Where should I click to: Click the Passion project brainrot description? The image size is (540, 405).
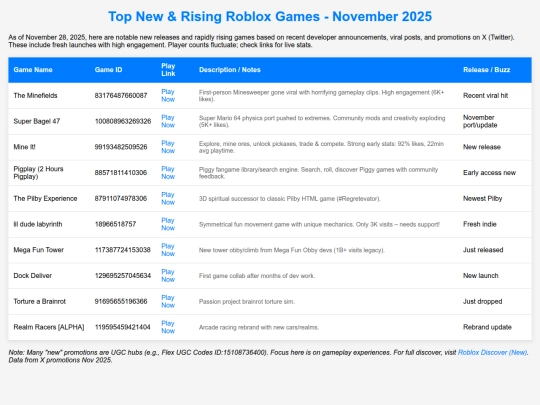click(247, 301)
